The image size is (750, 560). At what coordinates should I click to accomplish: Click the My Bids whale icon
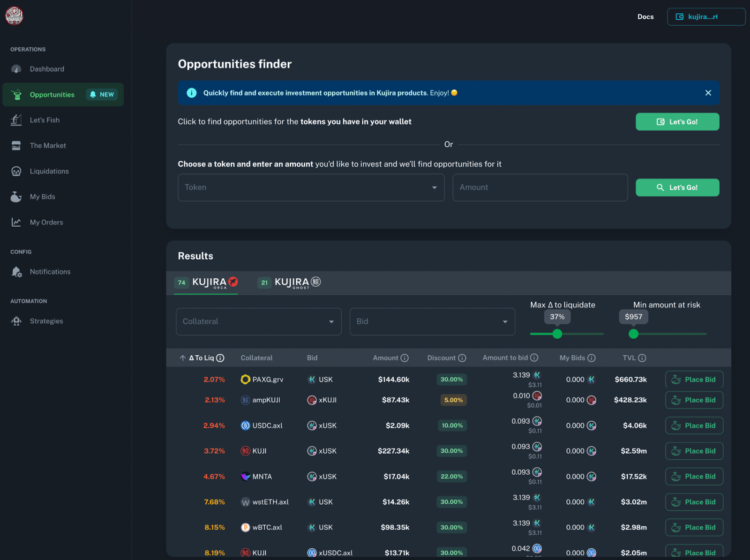click(x=16, y=197)
